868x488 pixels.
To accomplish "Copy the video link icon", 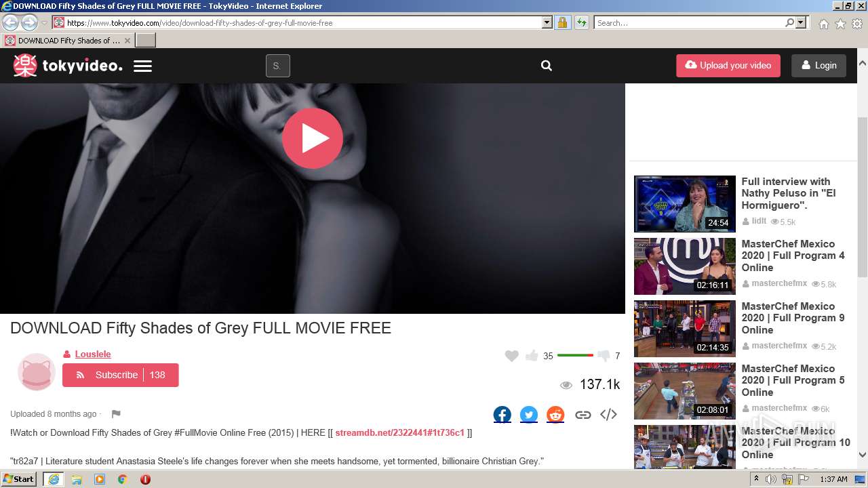I will click(x=583, y=415).
